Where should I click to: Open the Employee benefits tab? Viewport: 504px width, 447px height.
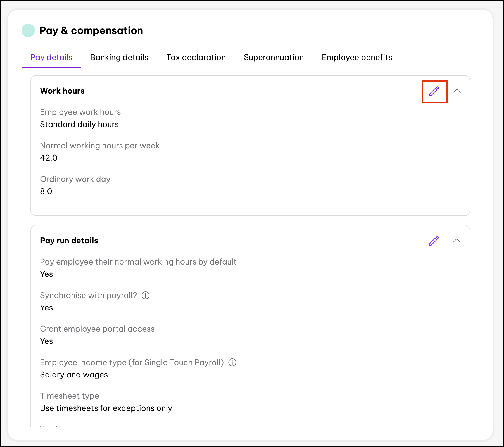tap(357, 57)
